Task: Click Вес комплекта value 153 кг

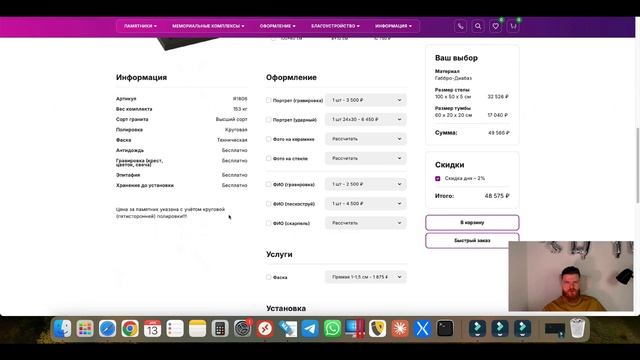Action: click(x=240, y=109)
